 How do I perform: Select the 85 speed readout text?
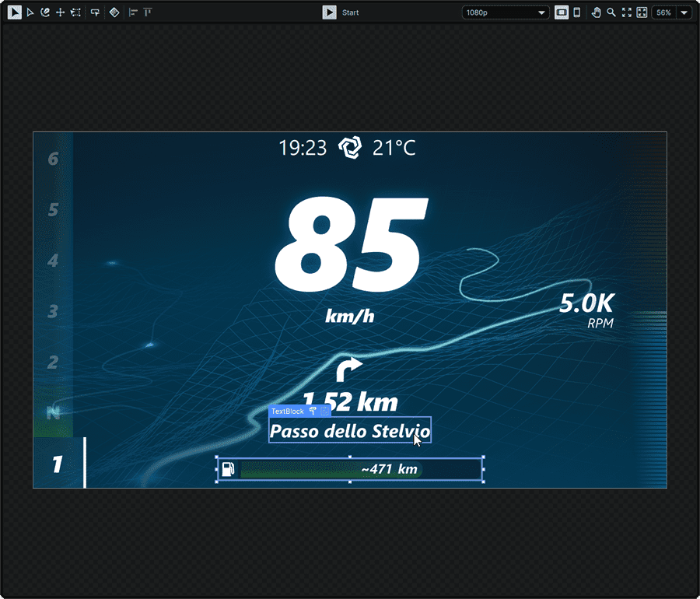pyautogui.click(x=350, y=246)
